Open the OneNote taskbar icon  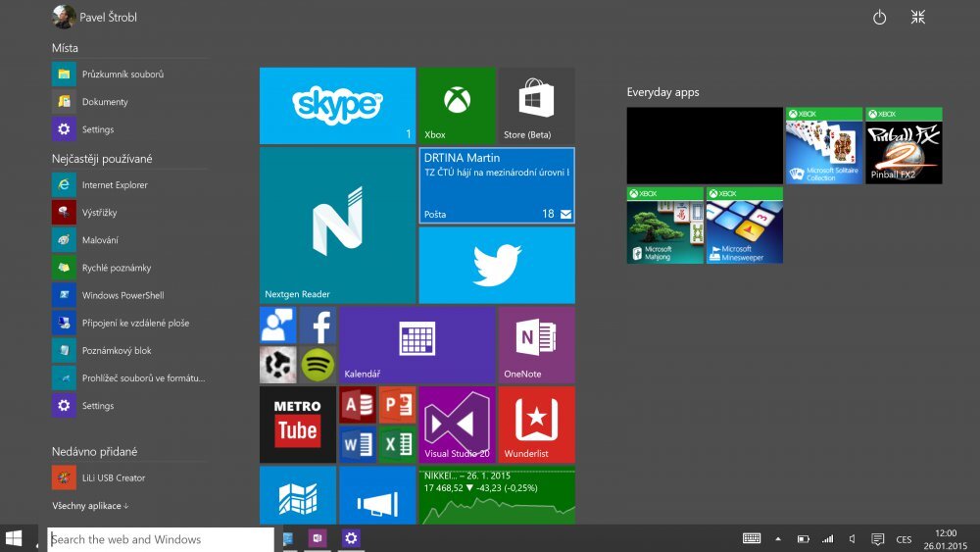point(318,538)
